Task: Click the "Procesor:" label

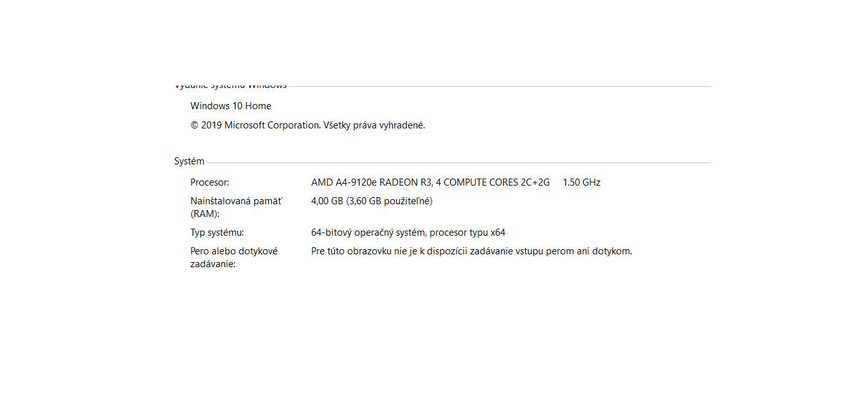Action: (x=210, y=182)
